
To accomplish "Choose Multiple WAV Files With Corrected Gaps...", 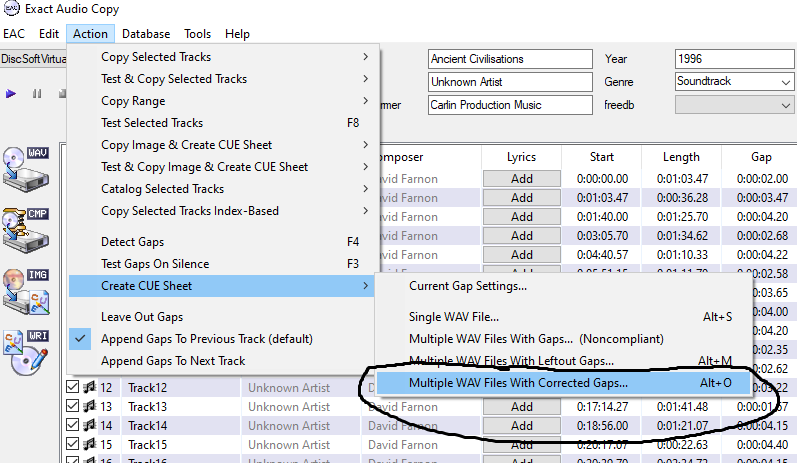I will tap(564, 383).
